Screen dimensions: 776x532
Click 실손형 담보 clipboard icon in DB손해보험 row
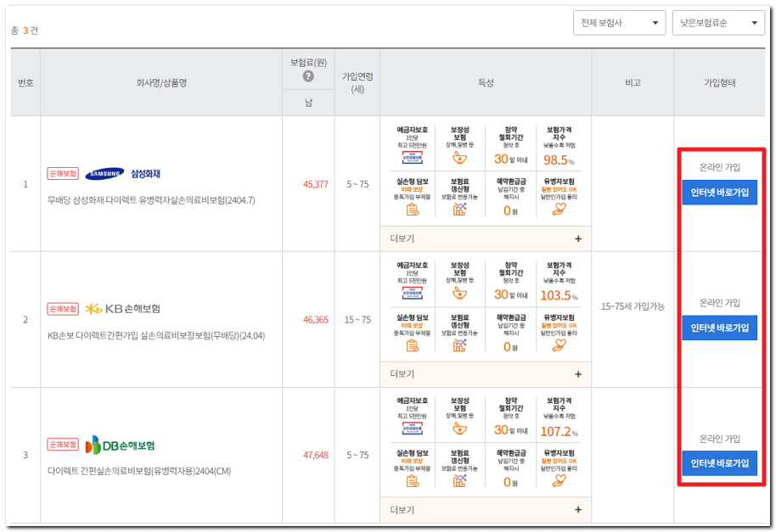(x=412, y=482)
